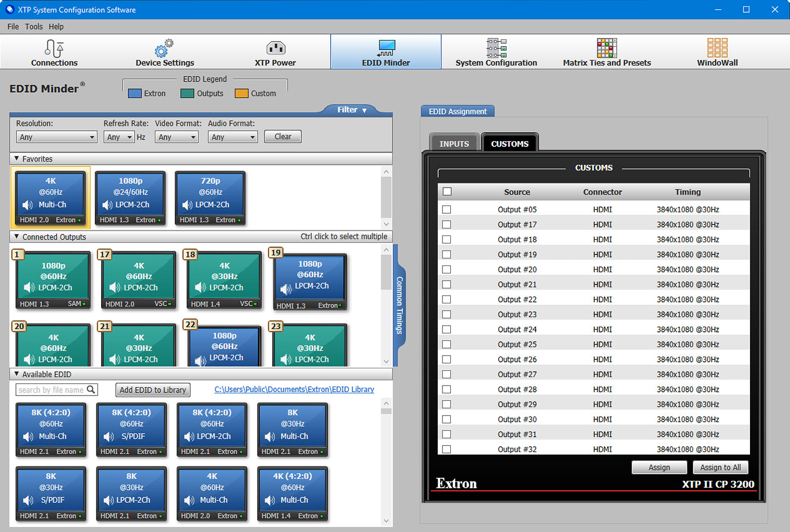
Task: Switch to the INPUTS tab
Action: 454,143
